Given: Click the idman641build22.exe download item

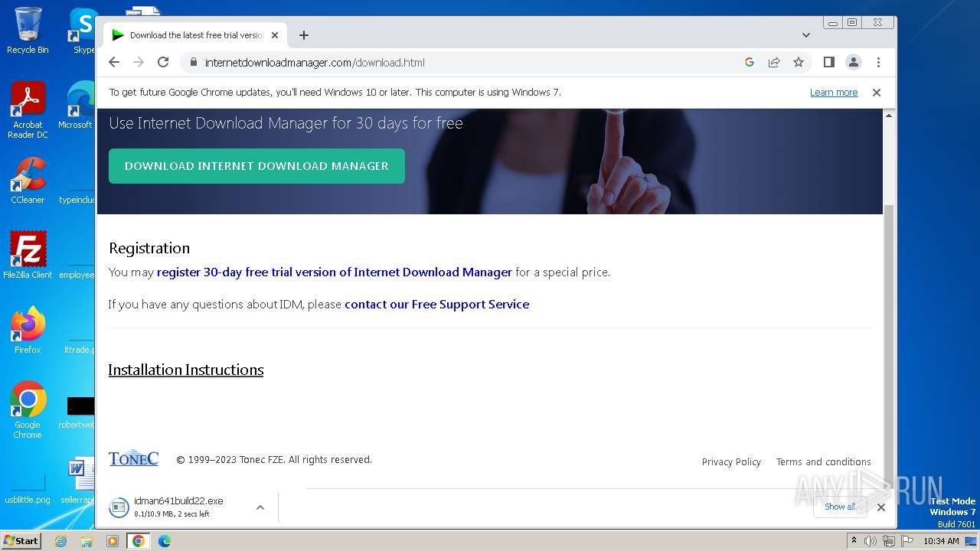Looking at the screenshot, I should (x=178, y=507).
